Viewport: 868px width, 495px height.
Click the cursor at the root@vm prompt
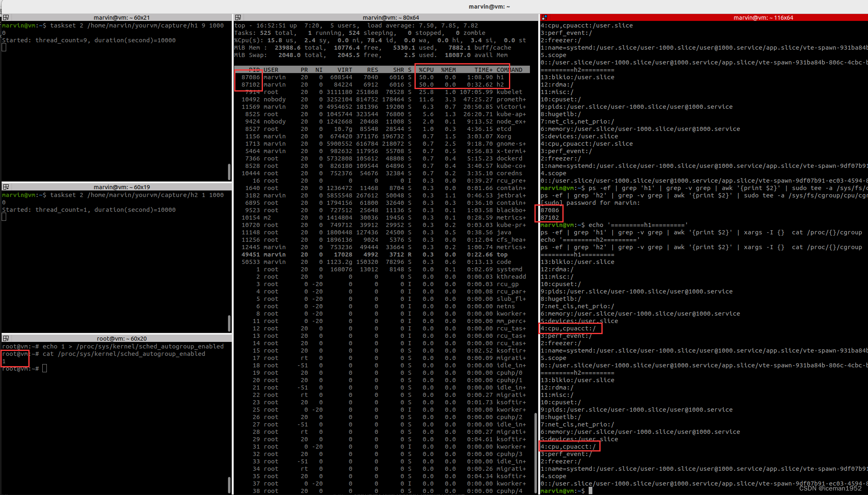pos(44,369)
